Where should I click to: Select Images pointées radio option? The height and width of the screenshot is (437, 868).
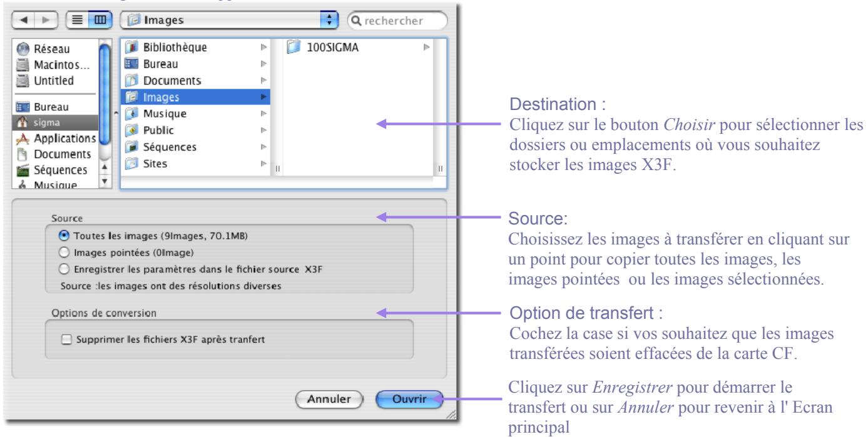(63, 253)
